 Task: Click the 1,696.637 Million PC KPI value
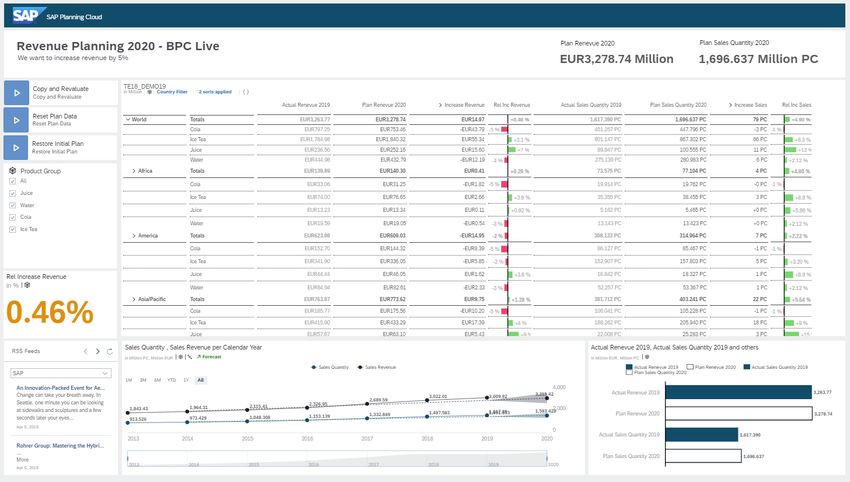tap(758, 59)
